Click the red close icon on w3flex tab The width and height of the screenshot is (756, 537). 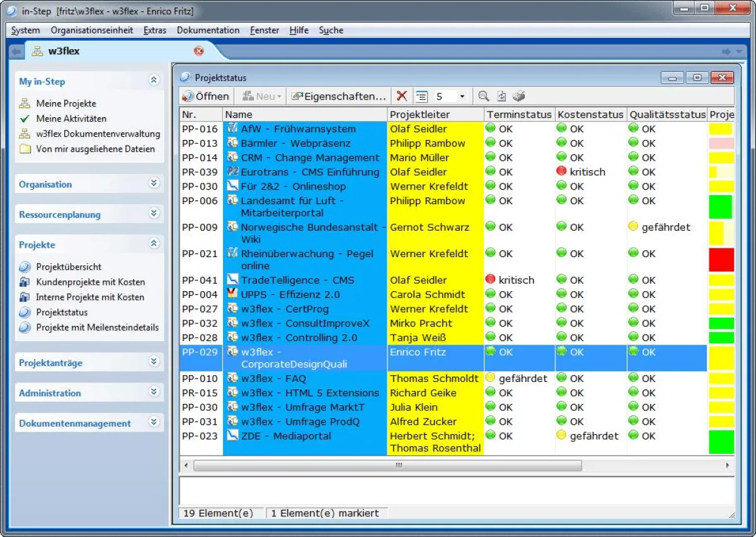[199, 51]
